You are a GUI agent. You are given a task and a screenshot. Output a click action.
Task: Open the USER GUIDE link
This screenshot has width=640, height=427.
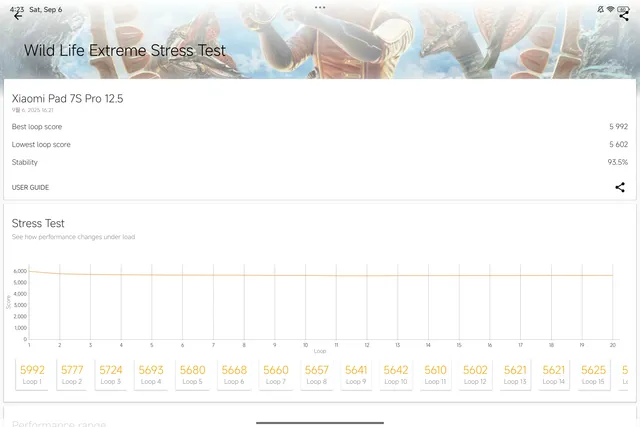click(30, 187)
